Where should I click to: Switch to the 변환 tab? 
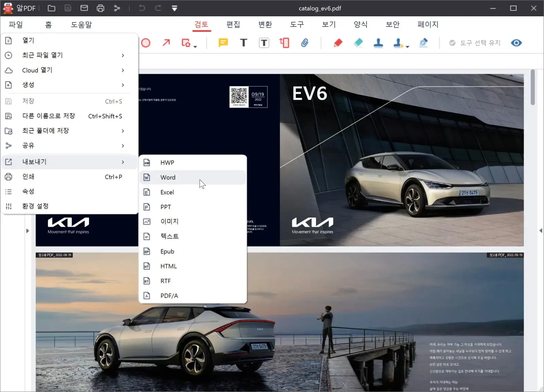[x=265, y=24]
